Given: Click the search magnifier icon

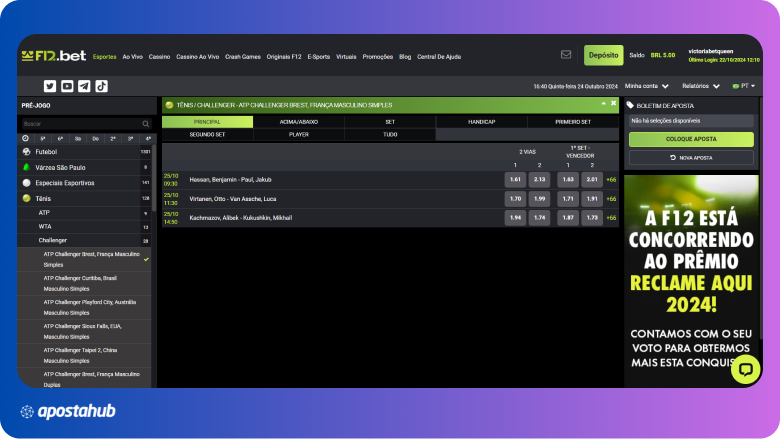Looking at the screenshot, I should tap(146, 124).
